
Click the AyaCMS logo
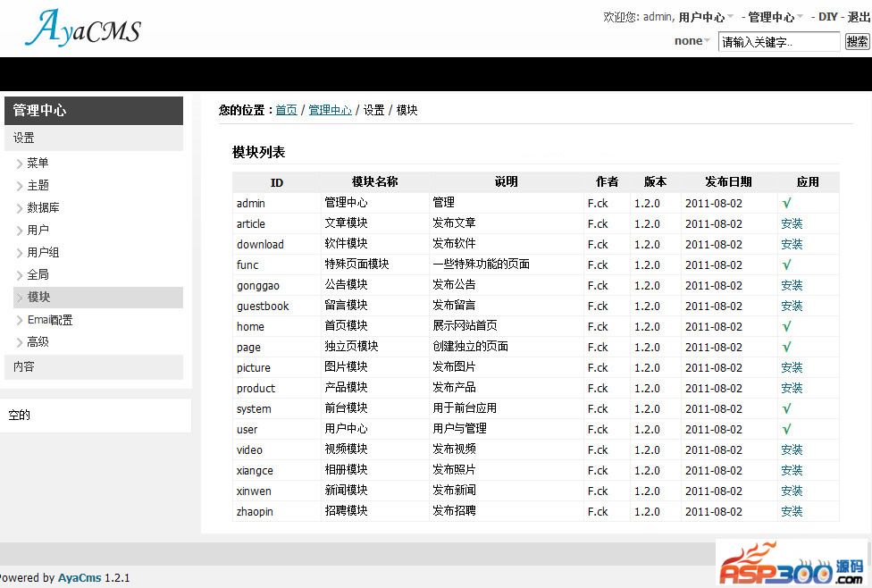83,29
